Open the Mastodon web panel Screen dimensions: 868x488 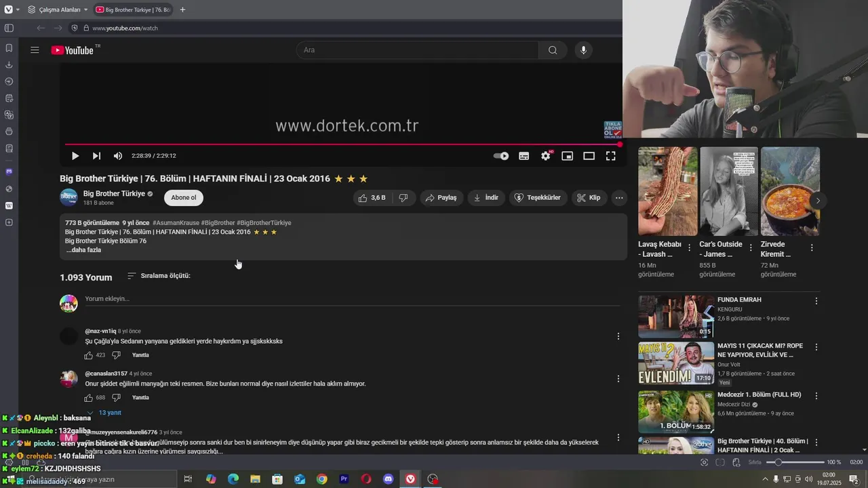point(9,171)
